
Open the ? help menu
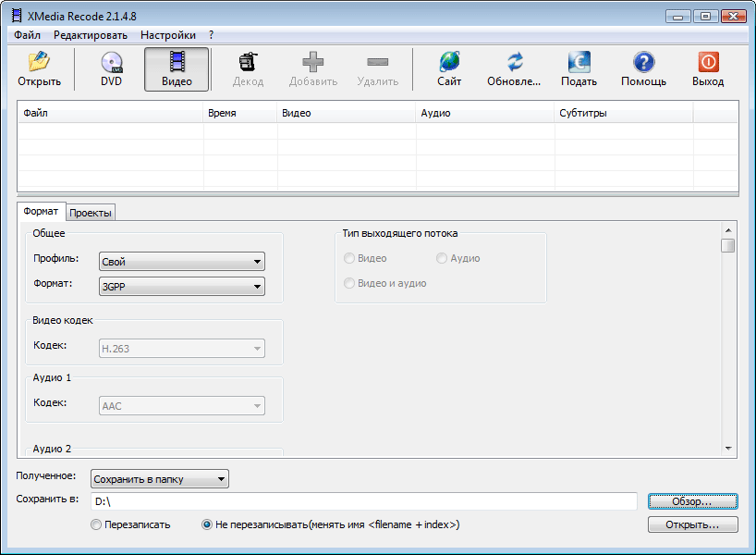[211, 35]
